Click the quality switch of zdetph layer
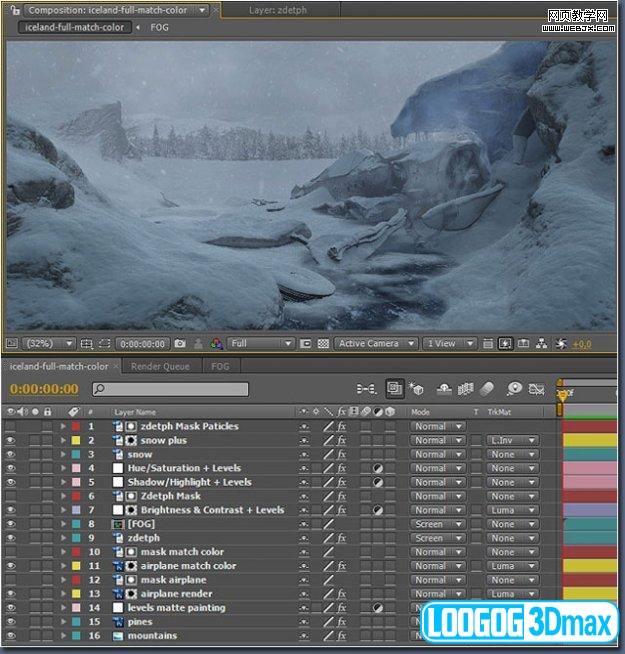Image resolution: width=625 pixels, height=654 pixels. click(x=329, y=538)
